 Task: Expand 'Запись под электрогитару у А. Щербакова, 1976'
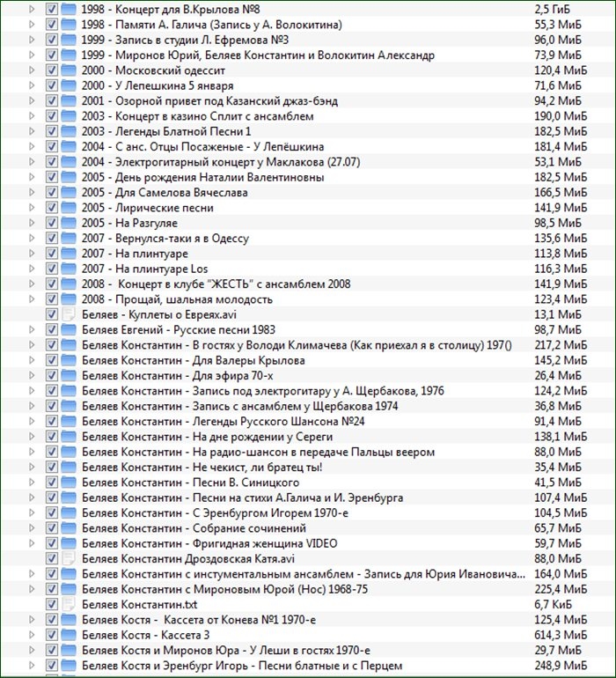(x=32, y=391)
